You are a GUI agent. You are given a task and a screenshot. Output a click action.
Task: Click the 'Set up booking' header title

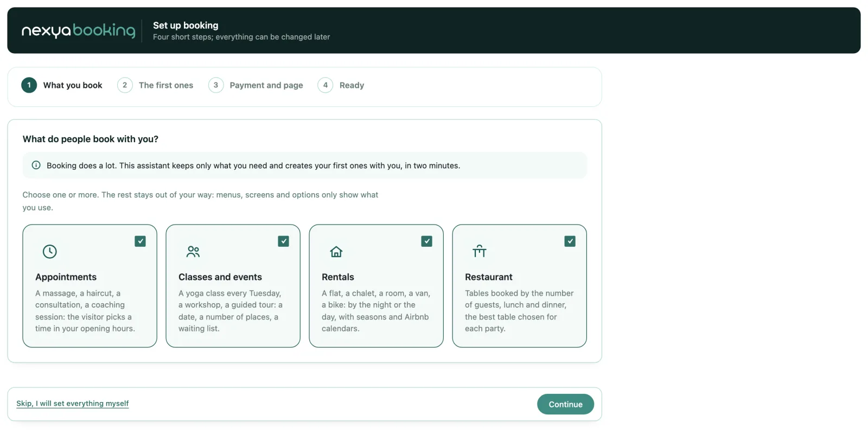click(x=186, y=25)
